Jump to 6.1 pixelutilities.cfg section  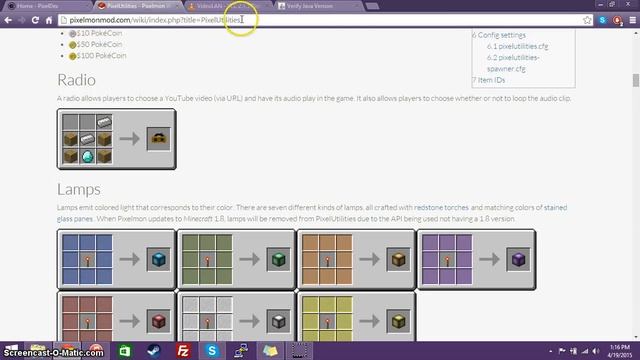517,46
